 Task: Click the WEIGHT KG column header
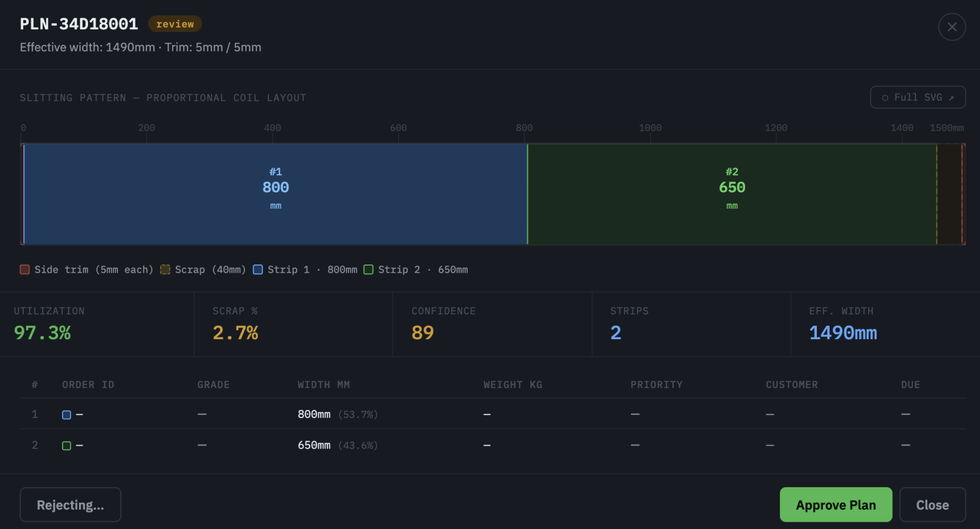[513, 384]
